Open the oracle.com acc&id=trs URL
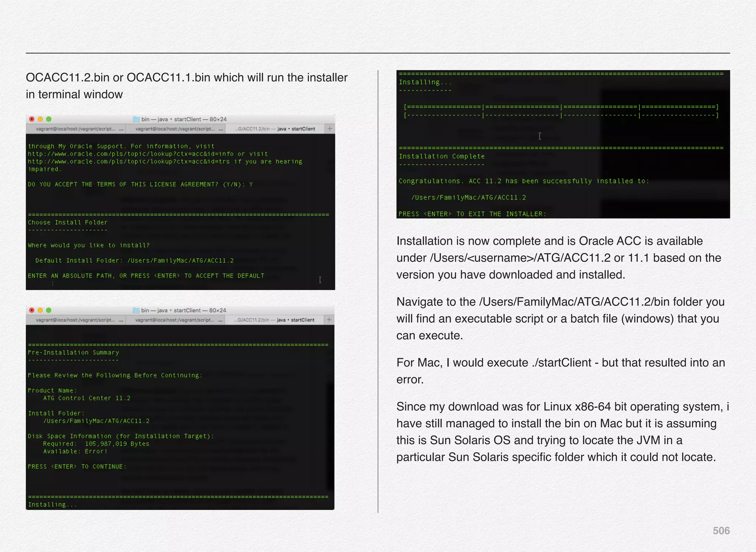 pos(129,162)
